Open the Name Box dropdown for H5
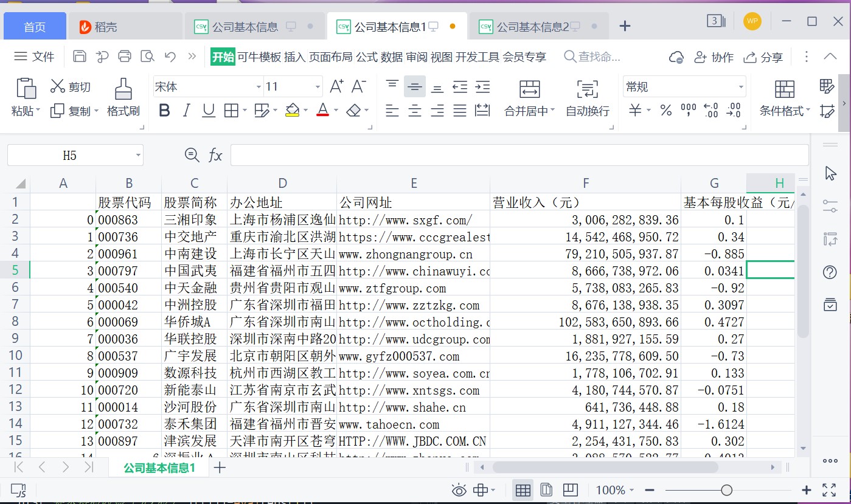The height and width of the screenshot is (504, 851). click(138, 156)
